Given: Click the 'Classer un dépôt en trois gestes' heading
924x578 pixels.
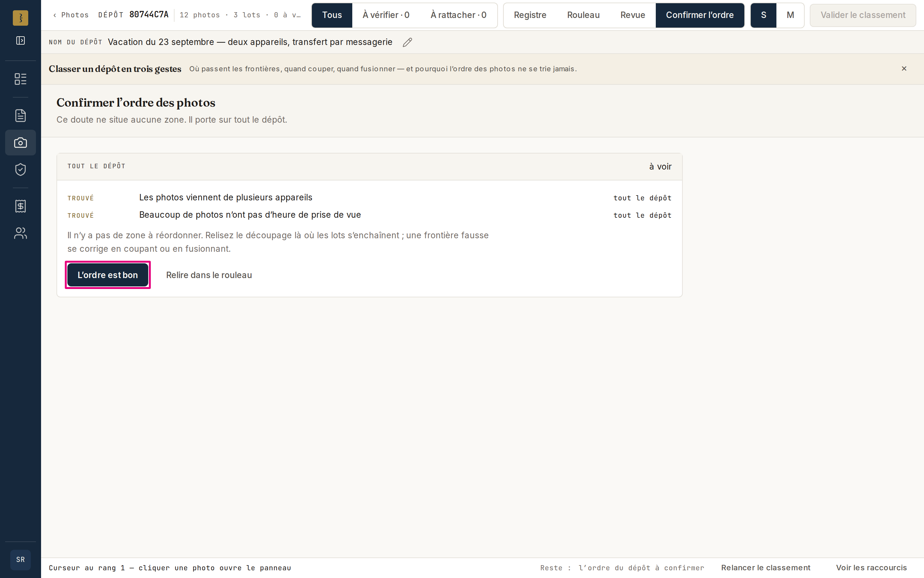Looking at the screenshot, I should pos(115,69).
